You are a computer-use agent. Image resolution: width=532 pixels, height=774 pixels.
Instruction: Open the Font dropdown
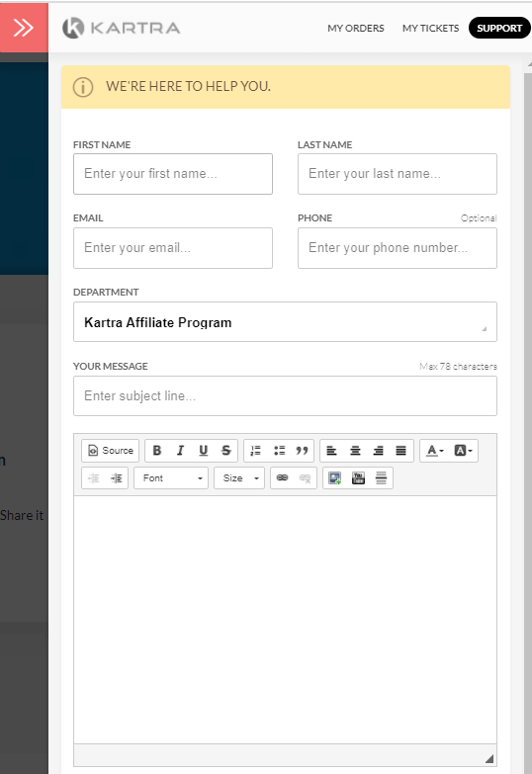click(171, 477)
